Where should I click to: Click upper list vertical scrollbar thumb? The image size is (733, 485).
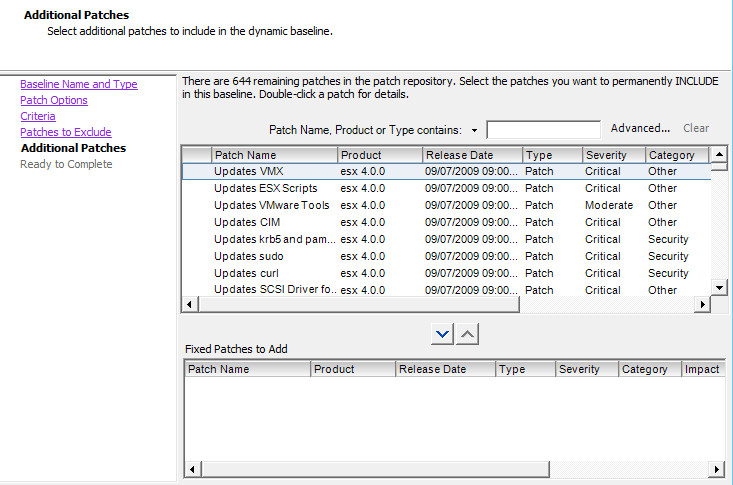pos(719,166)
